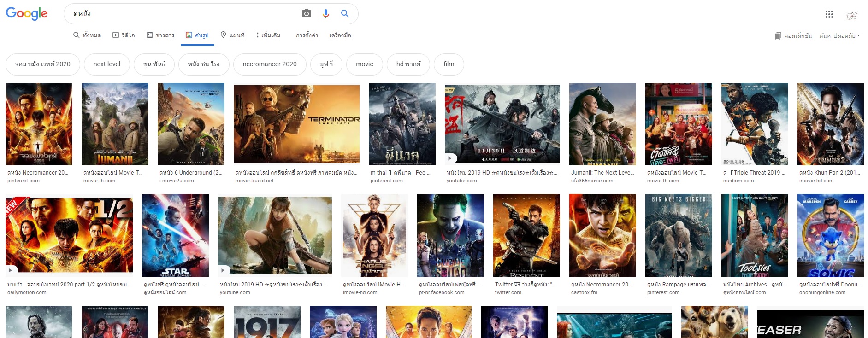Click the Google logo
The height and width of the screenshot is (338, 868).
click(x=27, y=14)
